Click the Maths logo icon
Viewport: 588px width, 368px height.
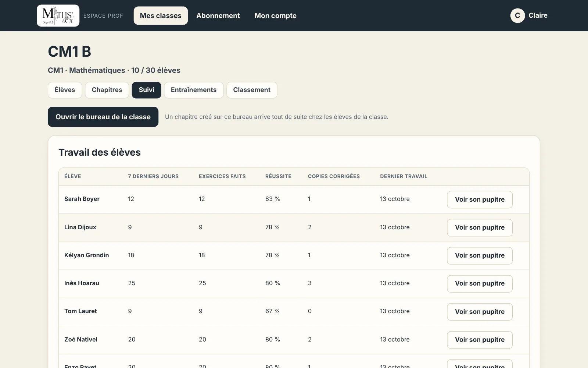tap(58, 15)
